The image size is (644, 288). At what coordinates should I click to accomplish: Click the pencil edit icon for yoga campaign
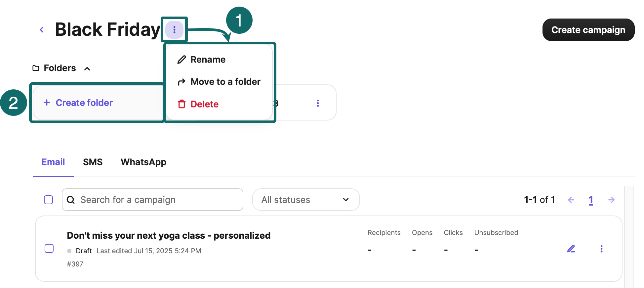(x=571, y=249)
